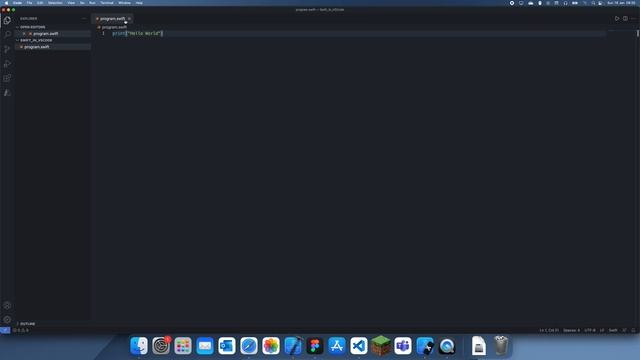Open the Explorer view in activity bar
The width and height of the screenshot is (640, 360).
pyautogui.click(x=7, y=20)
